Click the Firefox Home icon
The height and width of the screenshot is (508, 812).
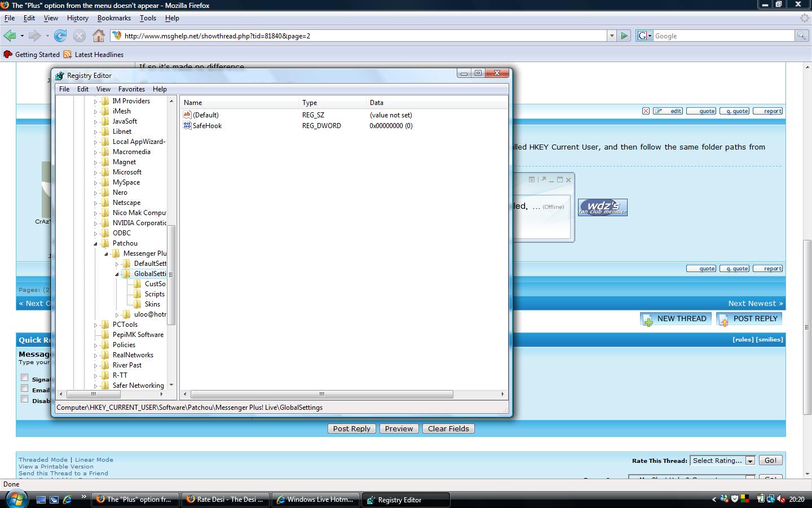tap(99, 36)
